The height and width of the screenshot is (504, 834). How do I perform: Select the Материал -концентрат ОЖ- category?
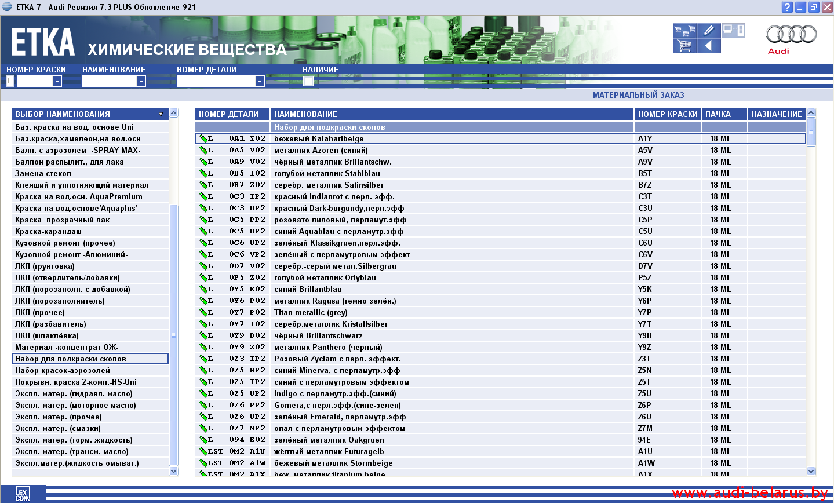[90, 347]
